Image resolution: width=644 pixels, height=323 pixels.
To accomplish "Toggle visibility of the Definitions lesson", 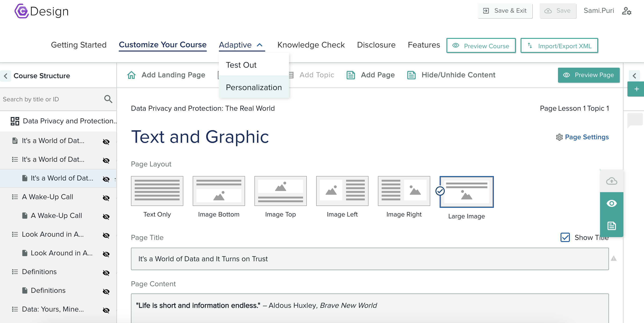I will pos(106,273).
